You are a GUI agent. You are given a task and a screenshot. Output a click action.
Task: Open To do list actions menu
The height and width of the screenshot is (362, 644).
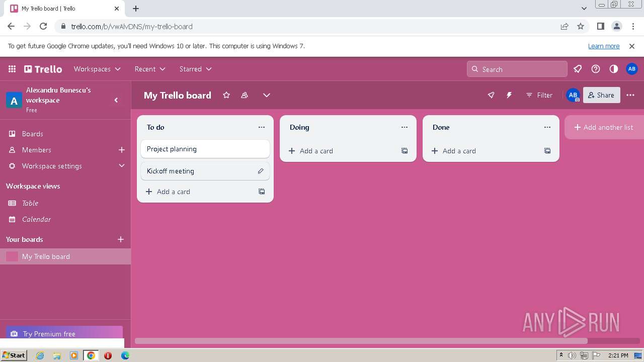[x=262, y=127]
